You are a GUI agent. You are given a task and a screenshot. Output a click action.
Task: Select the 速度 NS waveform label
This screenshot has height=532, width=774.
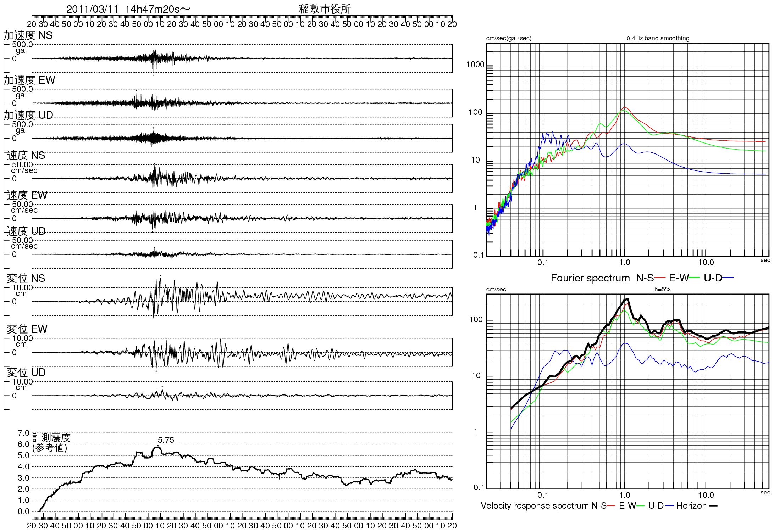pyautogui.click(x=26, y=155)
